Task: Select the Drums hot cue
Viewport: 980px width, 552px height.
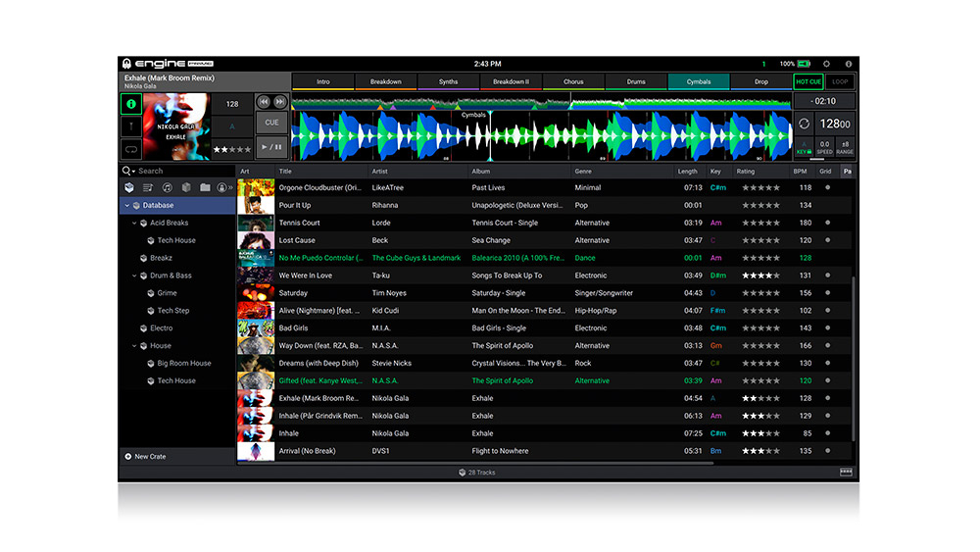Action: pos(636,82)
